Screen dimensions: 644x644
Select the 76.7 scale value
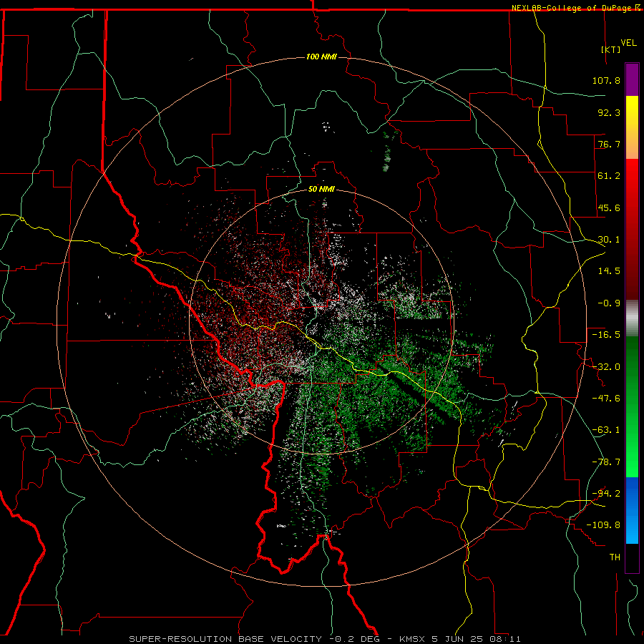click(x=609, y=144)
